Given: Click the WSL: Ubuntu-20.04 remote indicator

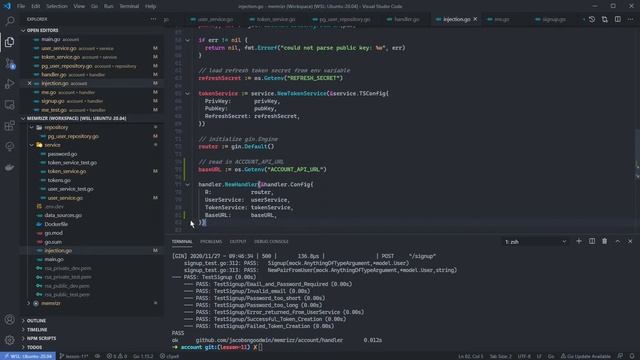Looking at the screenshot, I should tap(28, 356).
